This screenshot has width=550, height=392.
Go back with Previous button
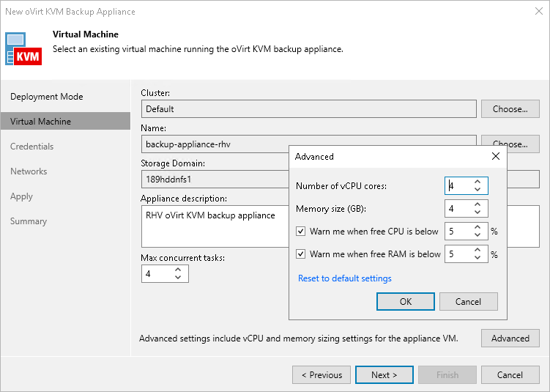[x=322, y=375]
